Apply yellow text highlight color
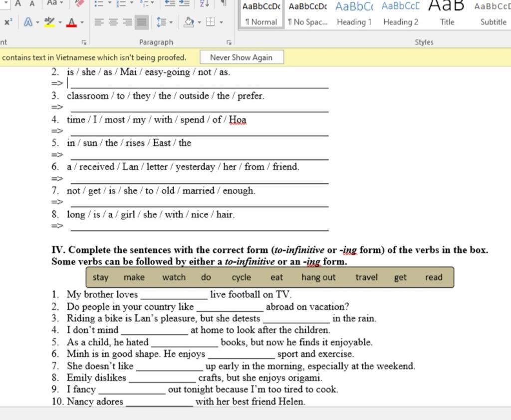Image resolution: width=511 pixels, height=420 pixels. tap(49, 22)
